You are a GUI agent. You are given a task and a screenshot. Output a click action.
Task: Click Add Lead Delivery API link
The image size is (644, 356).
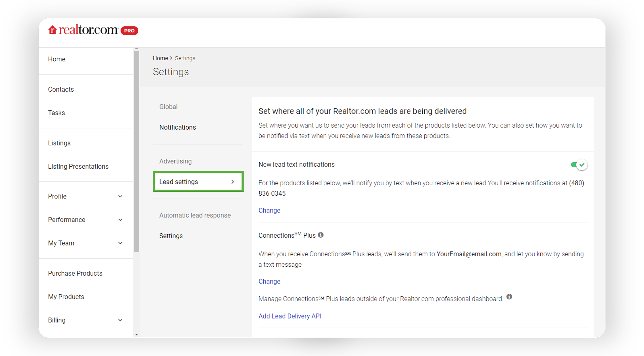pyautogui.click(x=290, y=316)
